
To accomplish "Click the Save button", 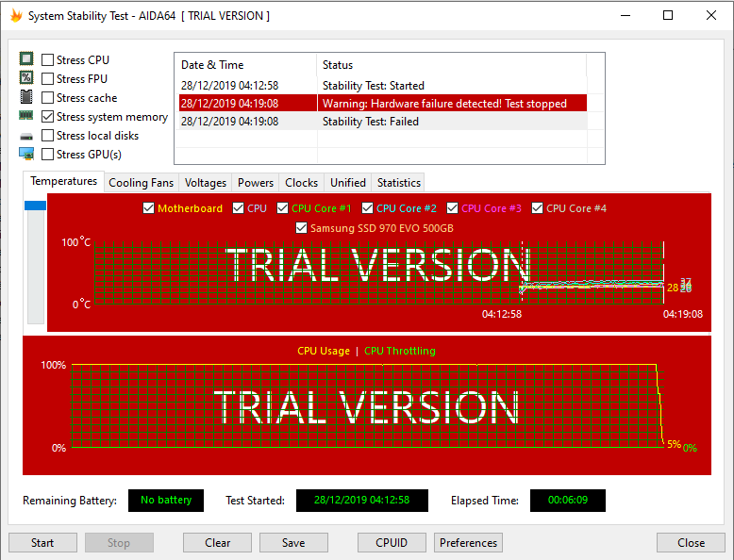I will click(x=293, y=543).
